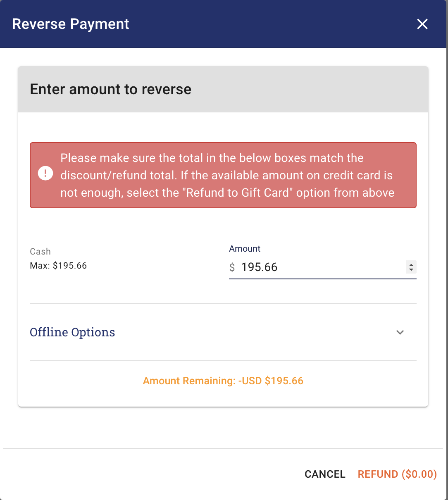448x500 pixels.
Task: Select the Amount field label
Action: 245,249
